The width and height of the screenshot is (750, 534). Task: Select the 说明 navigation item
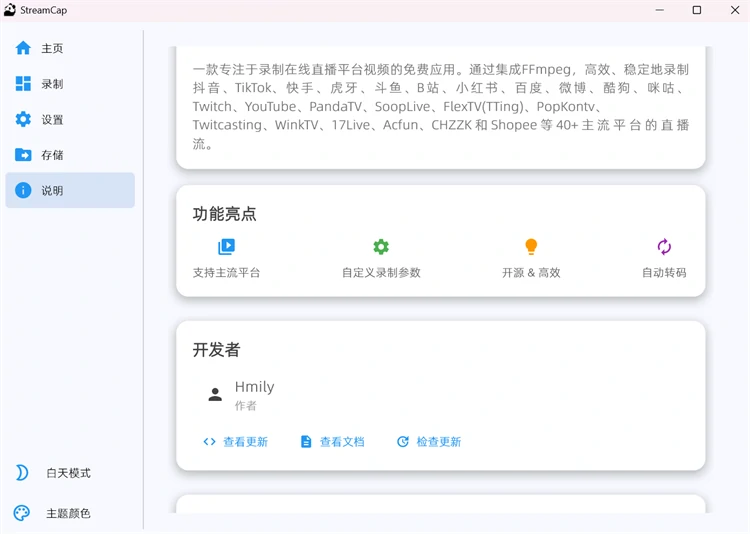click(70, 190)
